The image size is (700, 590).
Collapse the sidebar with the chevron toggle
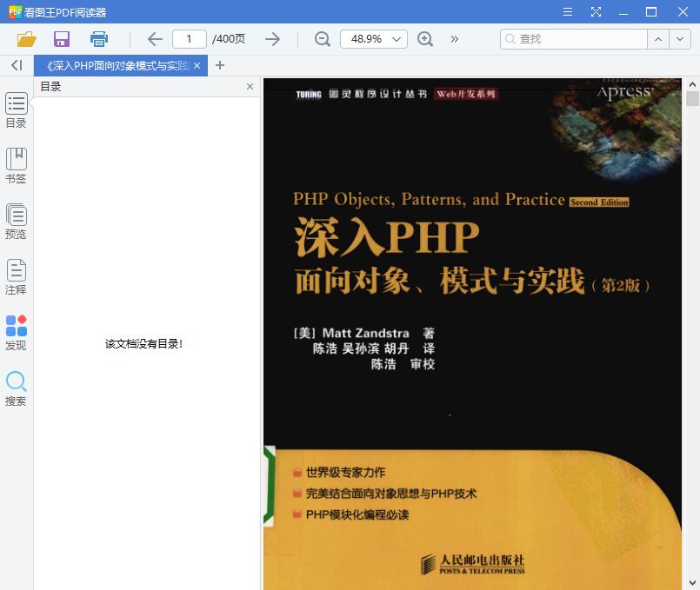click(x=15, y=65)
